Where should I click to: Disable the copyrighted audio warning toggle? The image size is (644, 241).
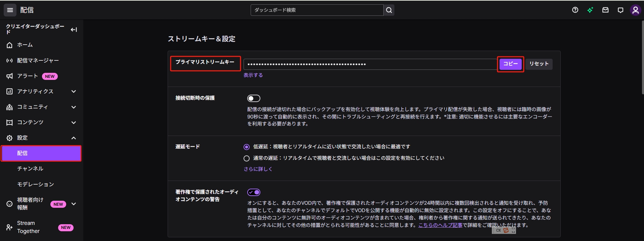click(x=254, y=192)
